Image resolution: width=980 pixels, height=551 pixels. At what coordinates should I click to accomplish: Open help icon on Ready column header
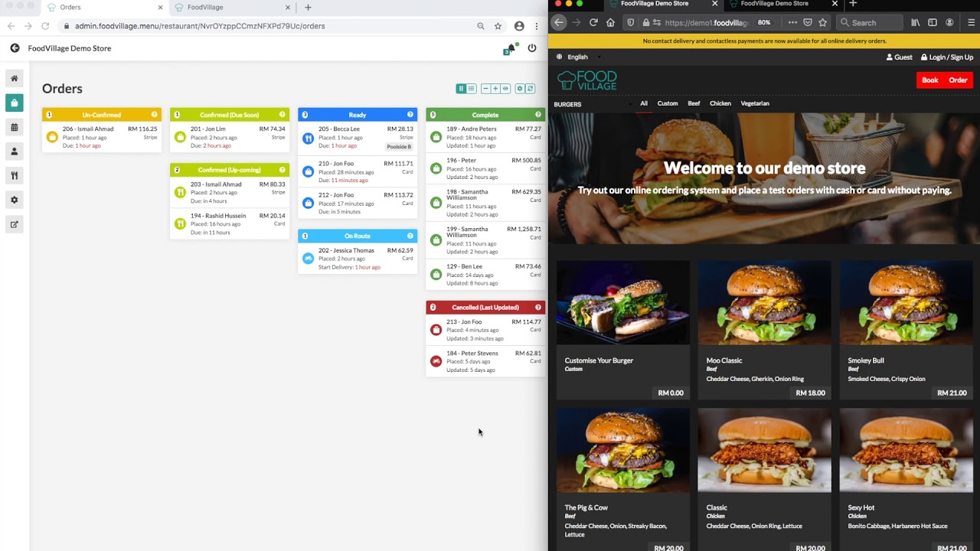[x=410, y=115]
